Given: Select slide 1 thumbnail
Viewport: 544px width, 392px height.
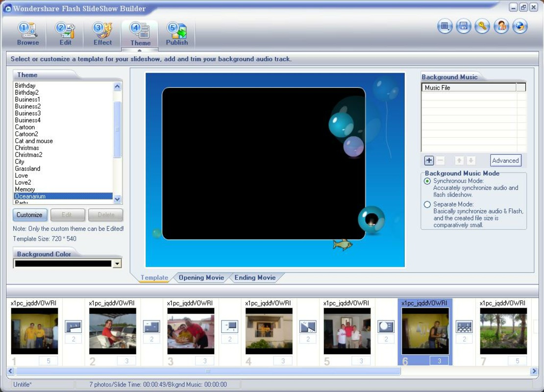Looking at the screenshot, I should [x=34, y=331].
